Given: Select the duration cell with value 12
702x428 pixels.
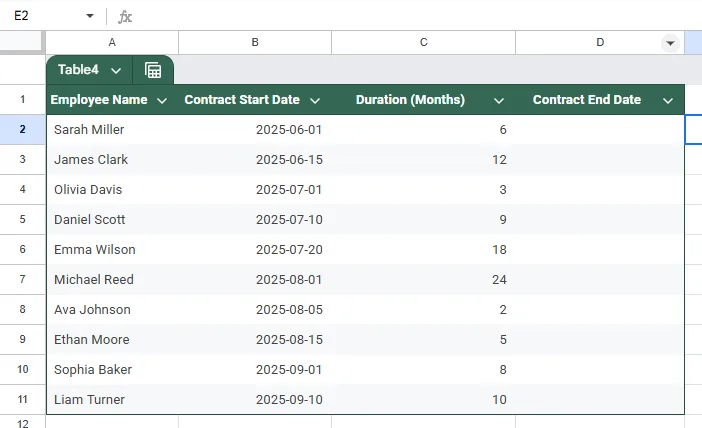Looking at the screenshot, I should pyautogui.click(x=424, y=159).
